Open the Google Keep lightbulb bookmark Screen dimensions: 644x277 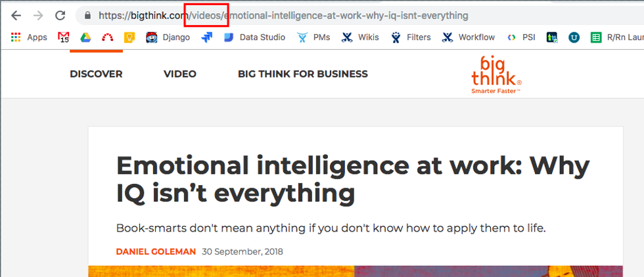pos(130,37)
